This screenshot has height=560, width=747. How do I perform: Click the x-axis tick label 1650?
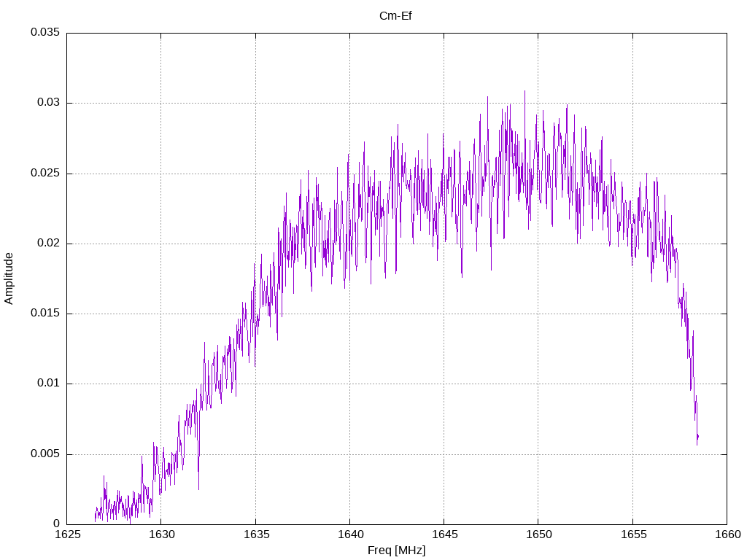[539, 534]
